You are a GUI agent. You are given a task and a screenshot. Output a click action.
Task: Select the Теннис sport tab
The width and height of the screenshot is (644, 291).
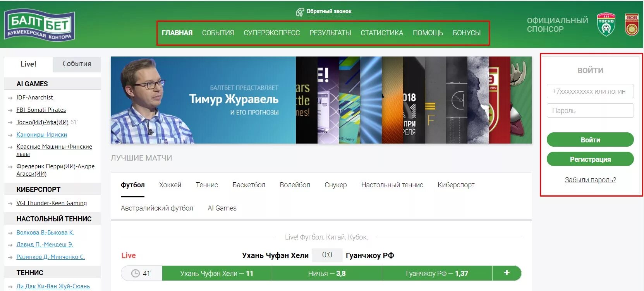(x=207, y=185)
